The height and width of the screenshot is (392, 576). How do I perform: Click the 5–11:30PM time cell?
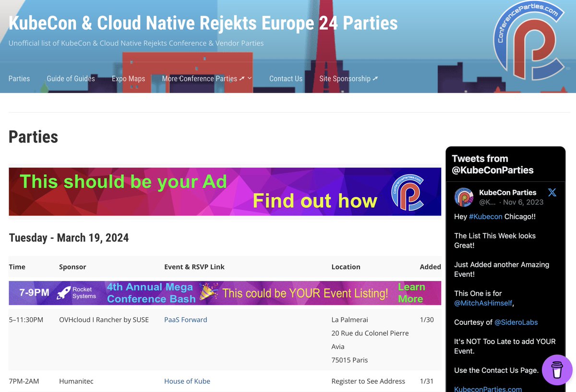click(x=26, y=320)
